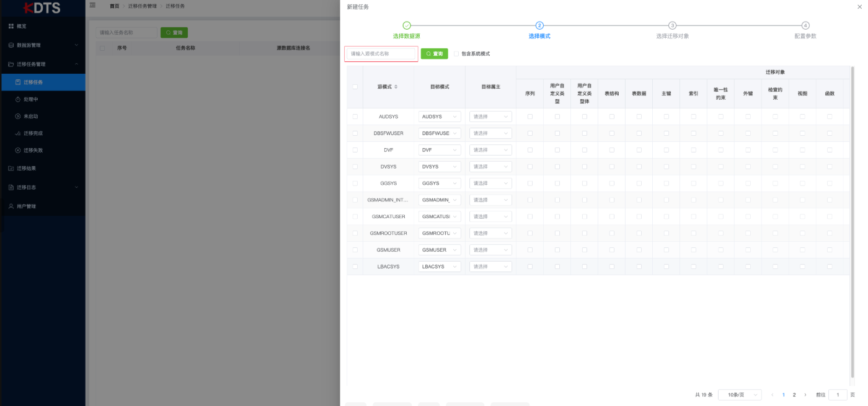Open the 10条/页 page size dropdown

pos(740,395)
